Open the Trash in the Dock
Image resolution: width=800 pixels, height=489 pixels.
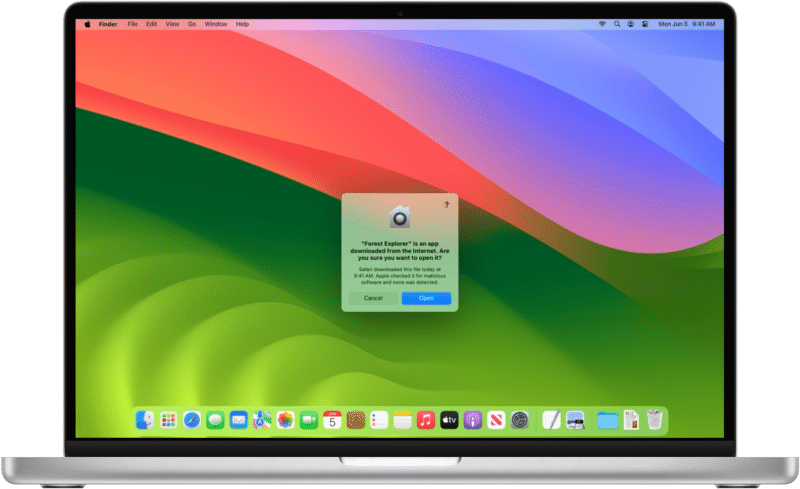coord(655,420)
